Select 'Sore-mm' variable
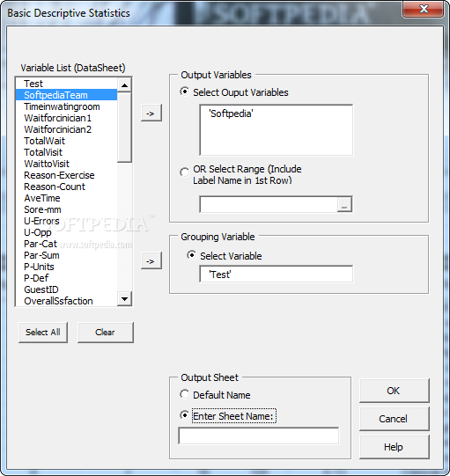This screenshot has height=476, width=450. 66,209
